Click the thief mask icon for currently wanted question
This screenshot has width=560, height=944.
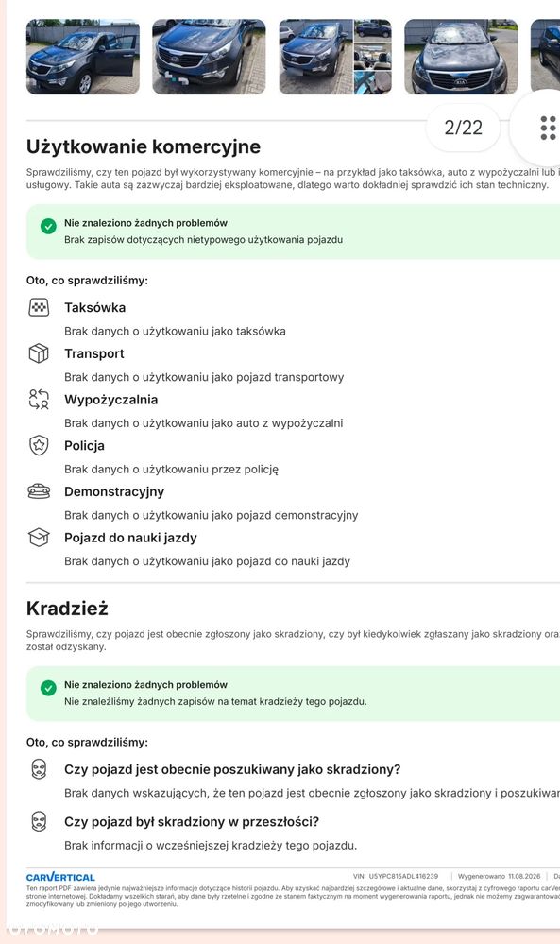point(39,769)
